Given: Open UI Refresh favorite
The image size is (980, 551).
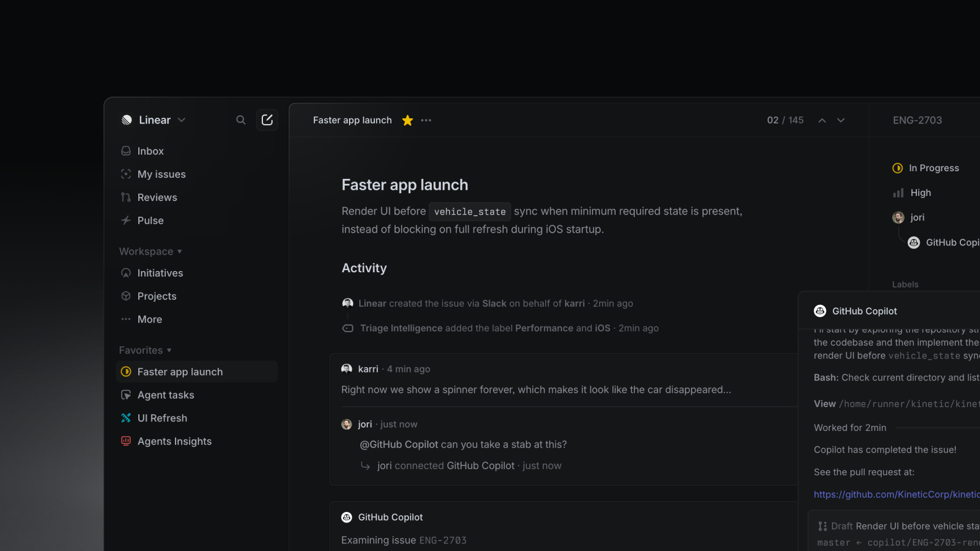Looking at the screenshot, I should (197, 418).
